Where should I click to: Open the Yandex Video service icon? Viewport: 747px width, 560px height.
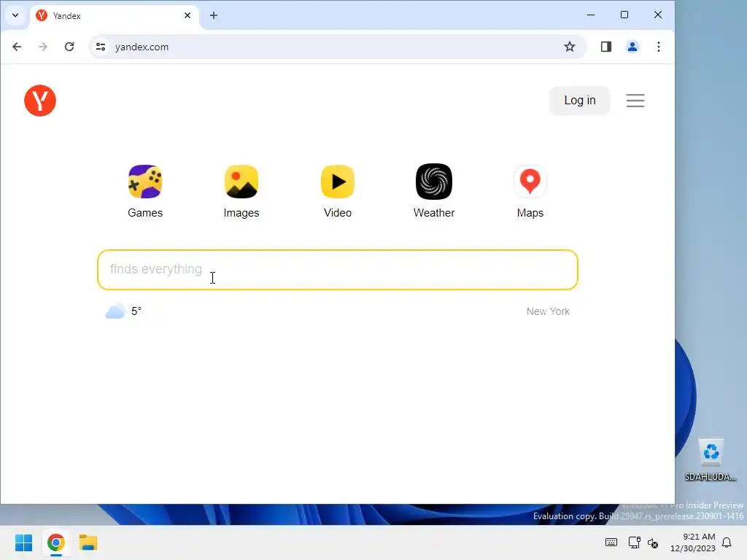tap(338, 182)
